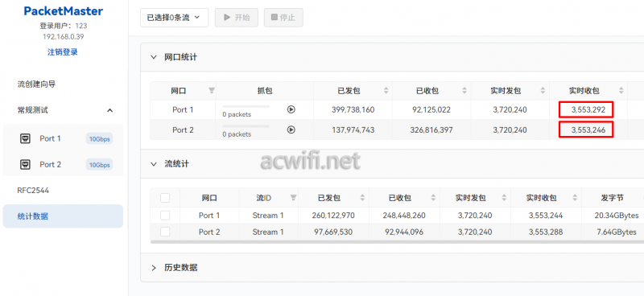Sort port statistics by 已发包 column
The image size is (644, 296).
(386, 91)
